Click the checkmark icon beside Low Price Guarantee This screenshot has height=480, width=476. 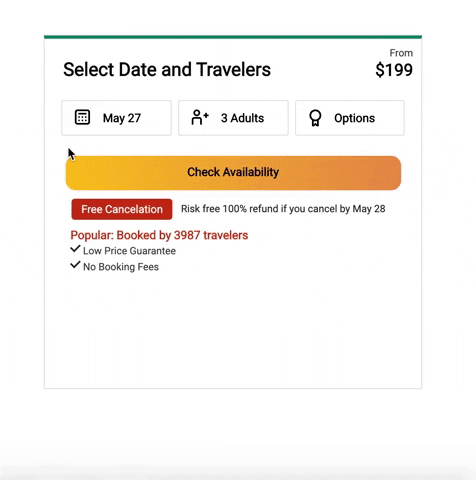point(75,249)
